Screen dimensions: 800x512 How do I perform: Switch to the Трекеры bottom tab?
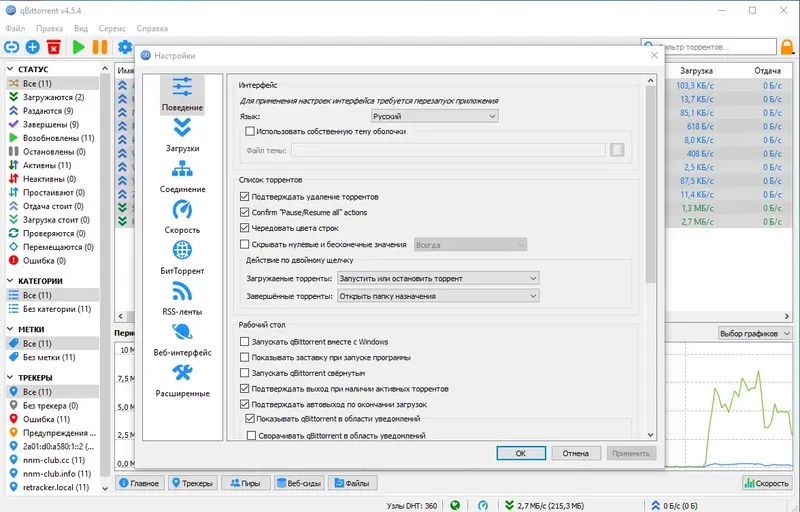[193, 483]
